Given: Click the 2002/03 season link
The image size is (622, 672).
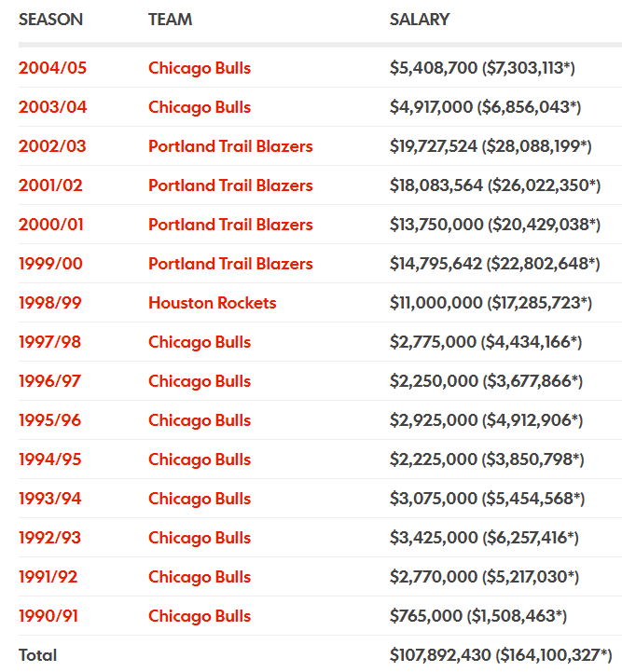Looking at the screenshot, I should pyautogui.click(x=52, y=146).
